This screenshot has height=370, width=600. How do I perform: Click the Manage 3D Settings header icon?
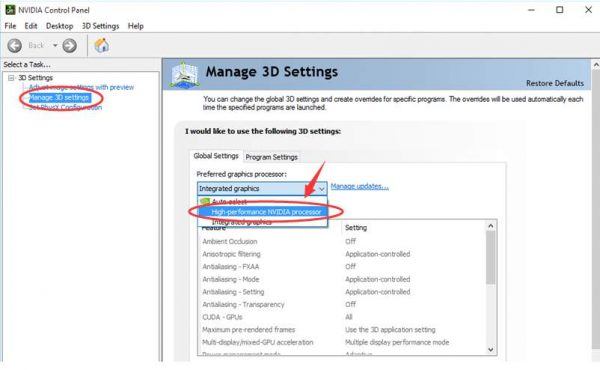click(x=184, y=74)
